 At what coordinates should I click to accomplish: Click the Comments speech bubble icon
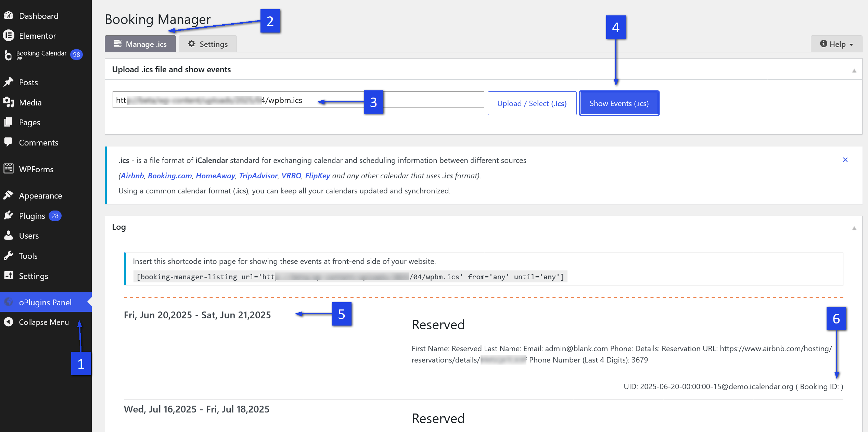tap(9, 142)
